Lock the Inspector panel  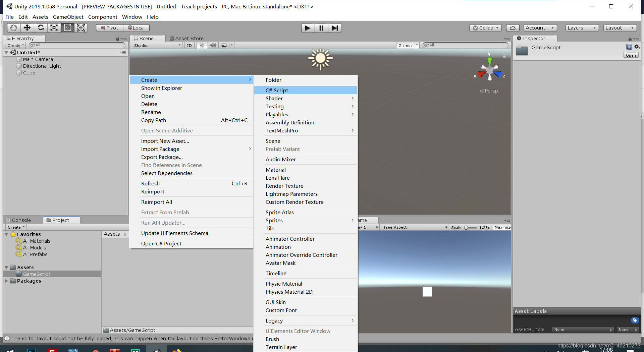[630, 39]
